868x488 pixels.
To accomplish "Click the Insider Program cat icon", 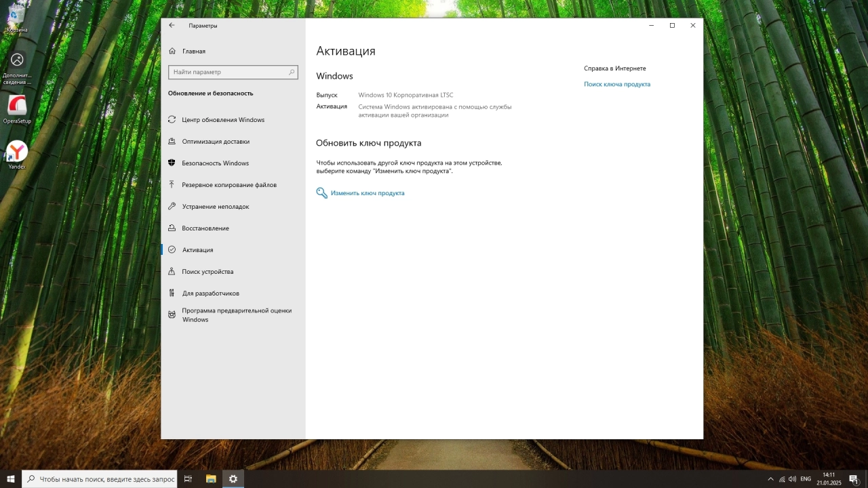I will (x=172, y=314).
